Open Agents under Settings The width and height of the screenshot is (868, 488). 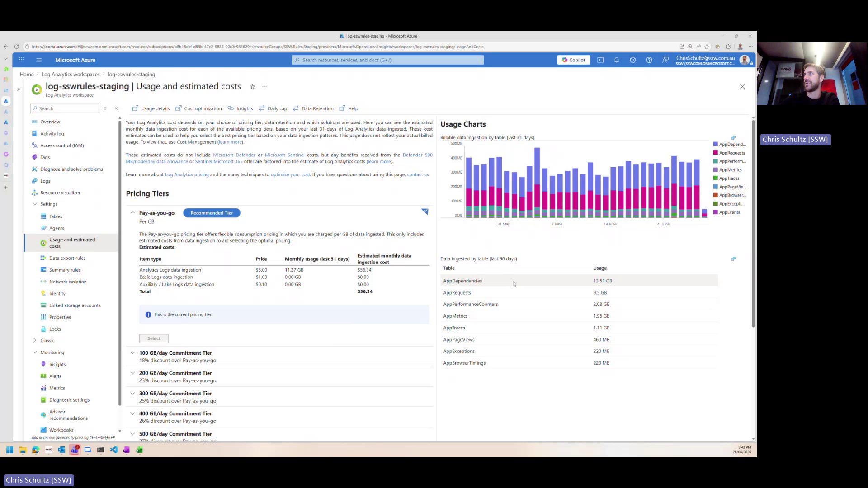click(x=57, y=228)
